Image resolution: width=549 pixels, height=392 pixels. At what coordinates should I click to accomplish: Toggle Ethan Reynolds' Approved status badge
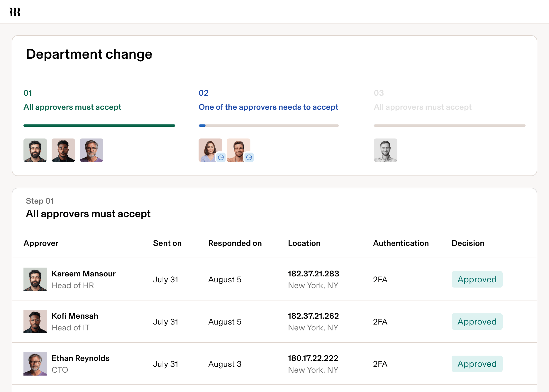477,364
